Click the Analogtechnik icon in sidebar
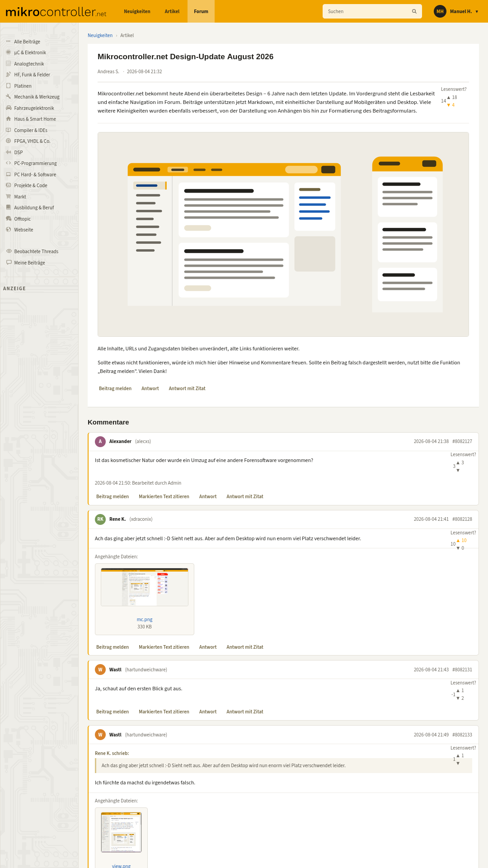The height and width of the screenshot is (868, 488). pyautogui.click(x=8, y=64)
